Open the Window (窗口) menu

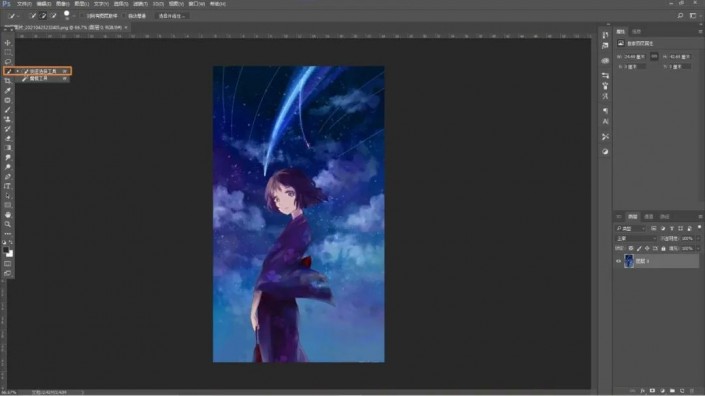click(x=196, y=4)
